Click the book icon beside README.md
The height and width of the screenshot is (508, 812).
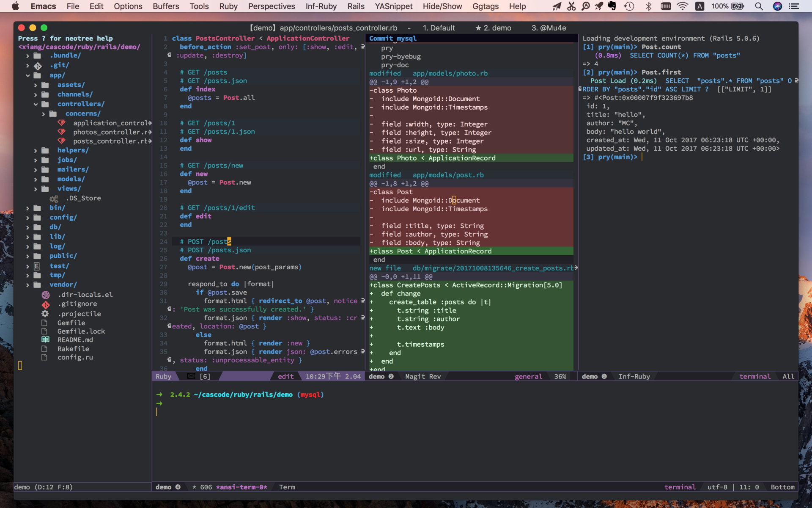(x=45, y=340)
